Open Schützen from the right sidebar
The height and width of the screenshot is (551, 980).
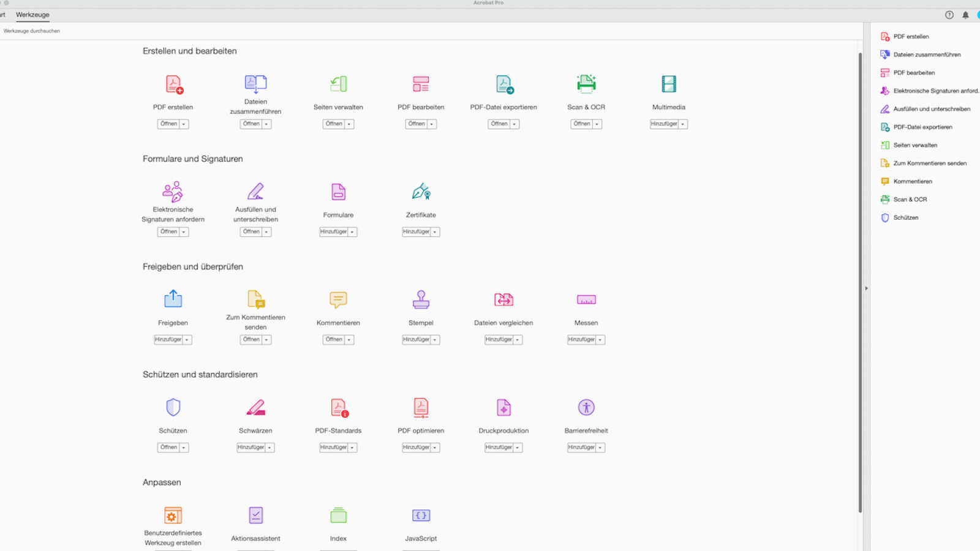click(905, 217)
